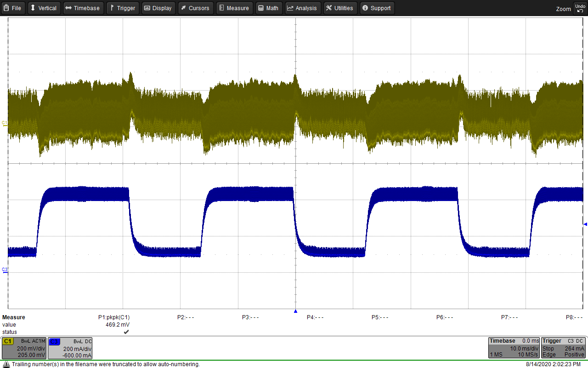
Task: Open the Display menu
Action: 158,8
